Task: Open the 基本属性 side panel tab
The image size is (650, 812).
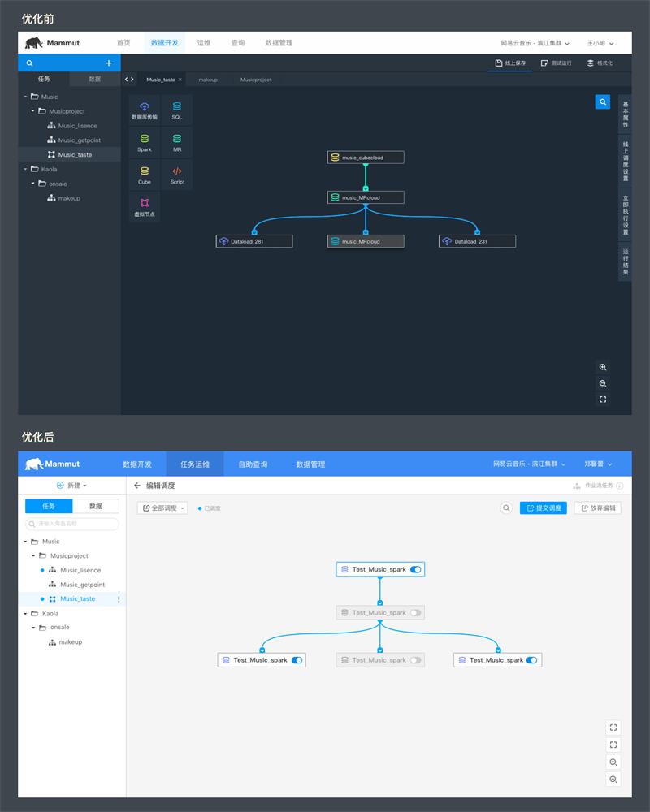Action: click(x=625, y=114)
